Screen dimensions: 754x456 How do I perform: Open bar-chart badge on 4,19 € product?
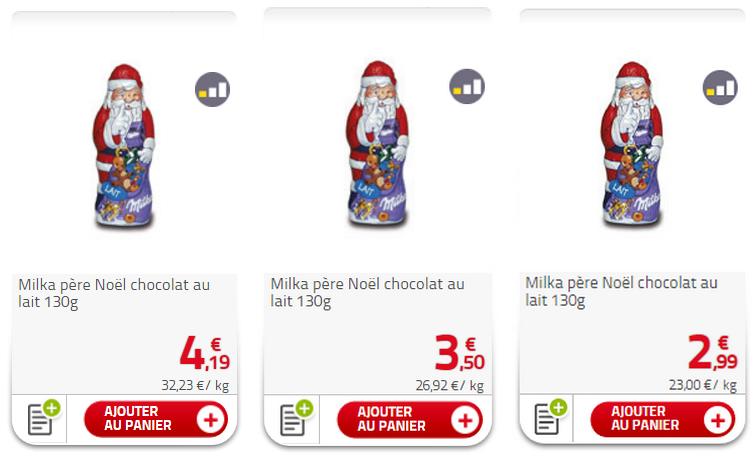(213, 89)
